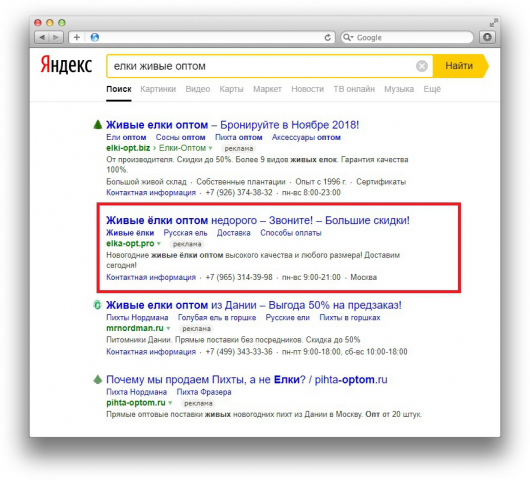The height and width of the screenshot is (480, 530).
Task: Click the pihta-optom.ru green URL
Action: point(136,403)
